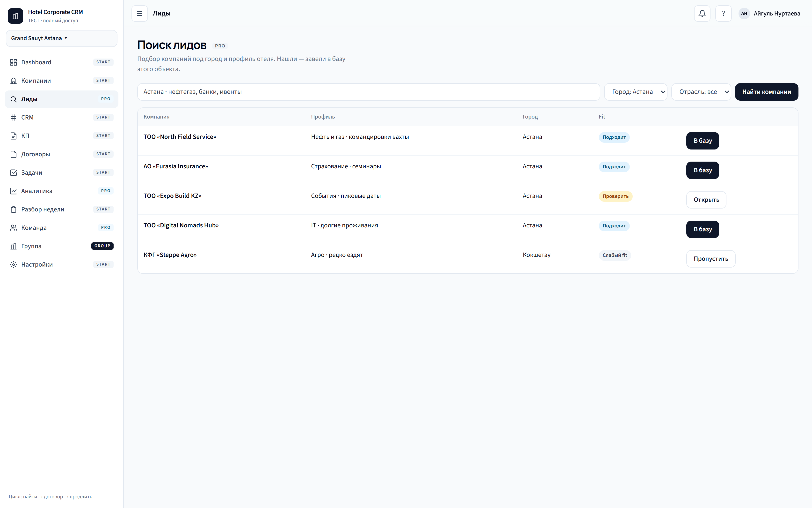Click the Профиль column header
The image size is (812, 508).
[x=323, y=117]
